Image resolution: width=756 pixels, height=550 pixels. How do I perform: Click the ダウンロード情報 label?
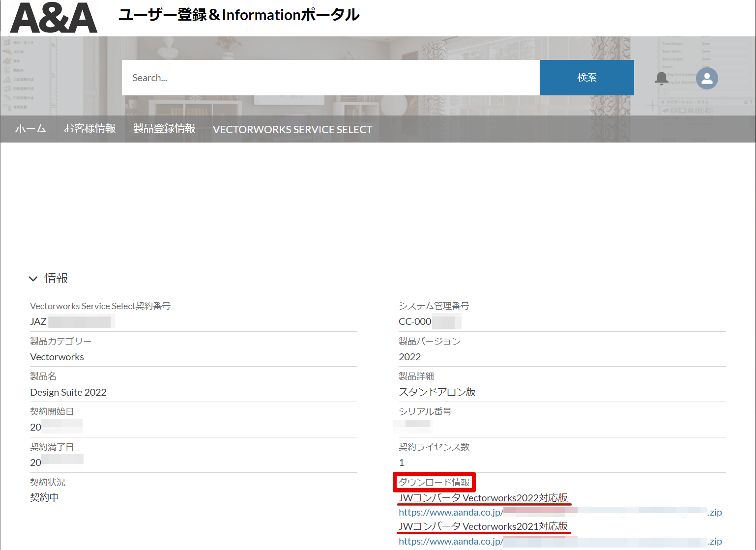pyautogui.click(x=434, y=482)
